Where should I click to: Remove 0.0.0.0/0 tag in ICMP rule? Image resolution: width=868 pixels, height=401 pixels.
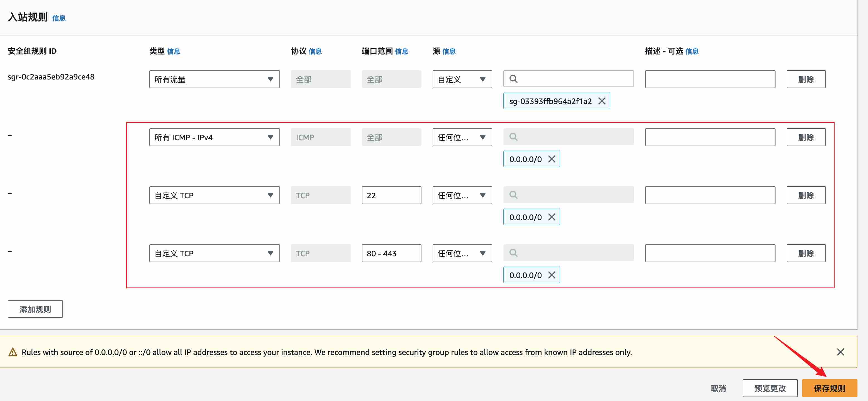coord(552,159)
